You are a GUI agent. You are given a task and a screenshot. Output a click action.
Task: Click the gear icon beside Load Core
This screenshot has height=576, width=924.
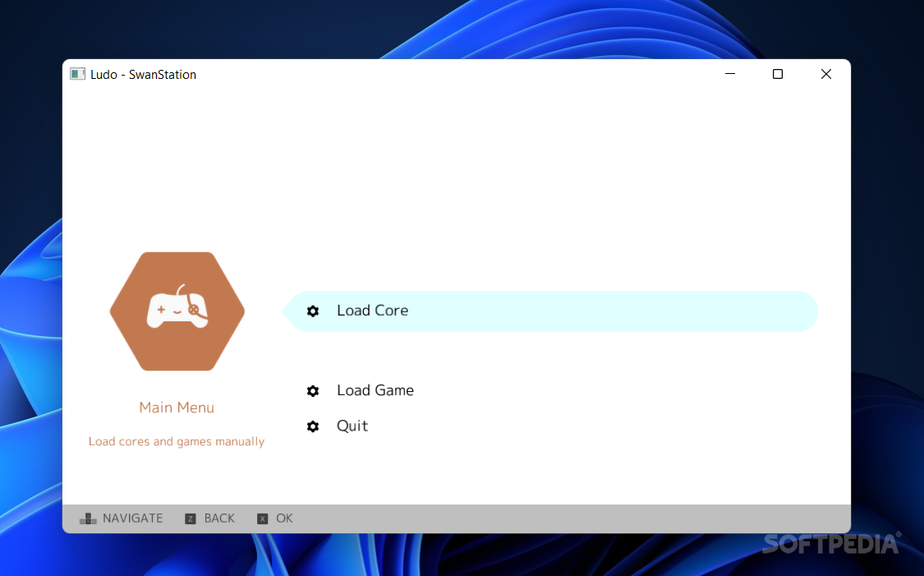pyautogui.click(x=313, y=311)
